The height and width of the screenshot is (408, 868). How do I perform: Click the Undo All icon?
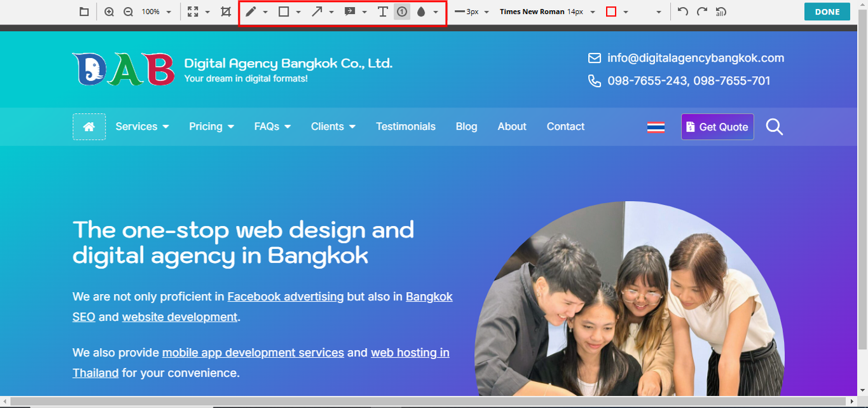pyautogui.click(x=721, y=12)
